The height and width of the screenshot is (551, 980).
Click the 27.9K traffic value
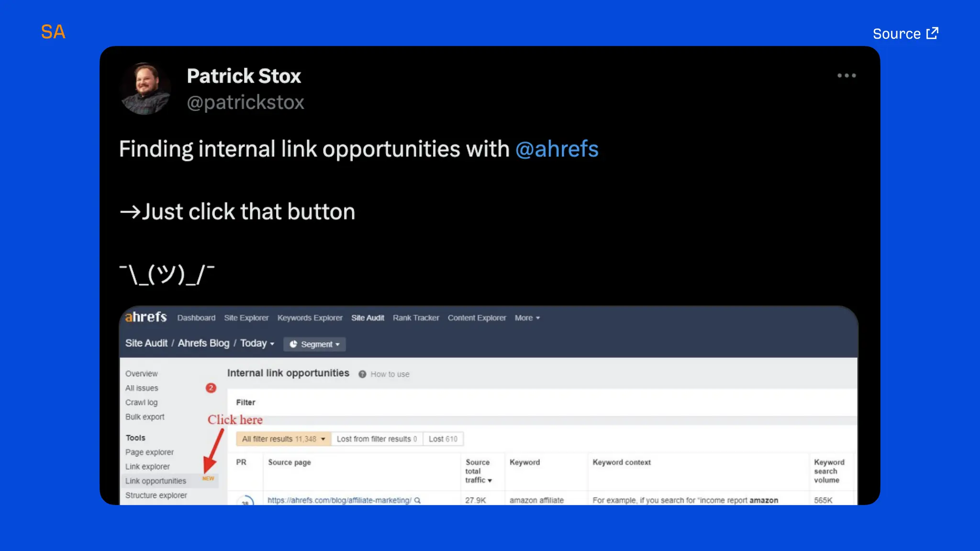(x=475, y=500)
